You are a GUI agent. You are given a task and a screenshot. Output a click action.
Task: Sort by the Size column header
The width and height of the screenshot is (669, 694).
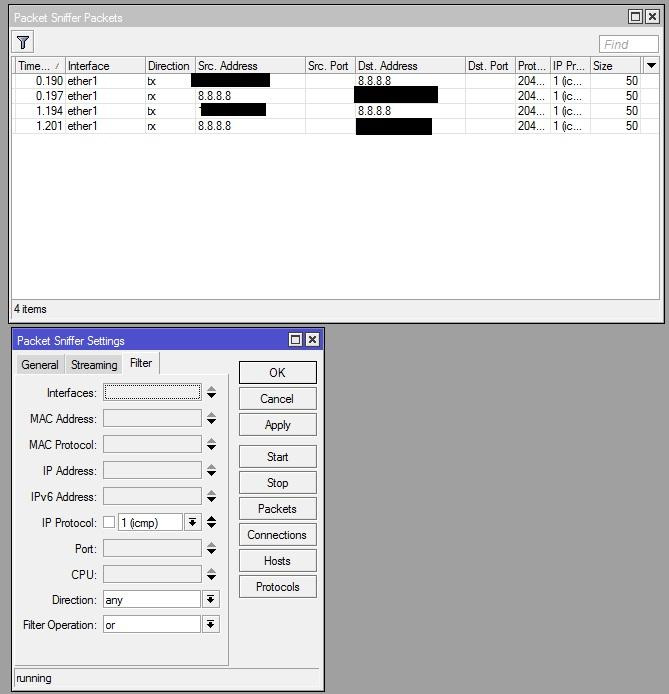coord(615,66)
